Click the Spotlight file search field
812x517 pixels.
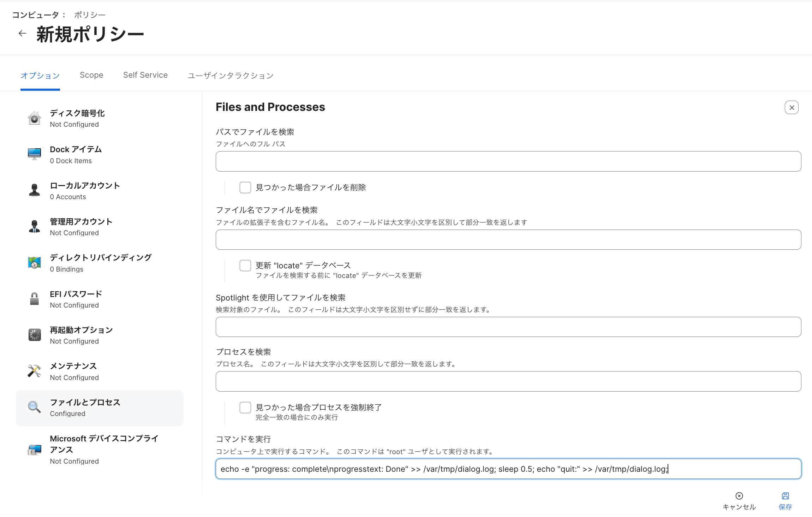coord(508,327)
